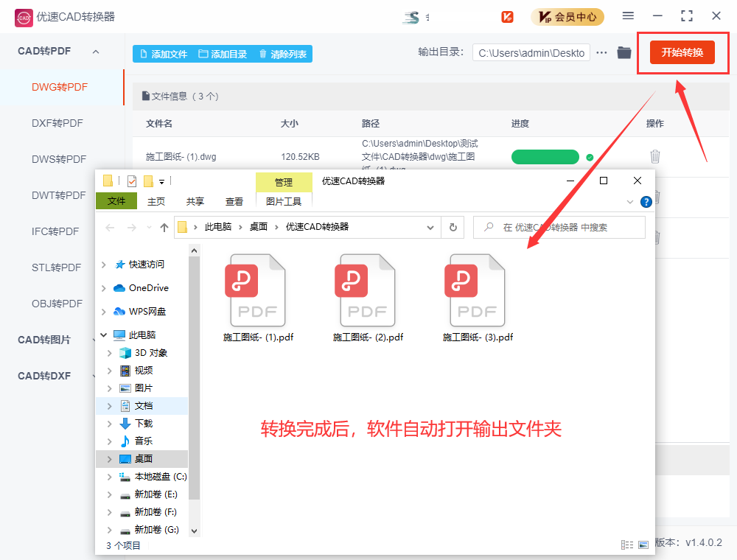Expand the CAD转DXF sidebar section

click(x=44, y=376)
